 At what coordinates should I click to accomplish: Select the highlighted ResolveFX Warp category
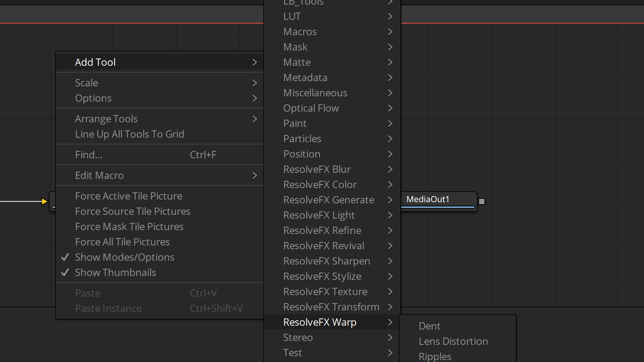click(332, 322)
